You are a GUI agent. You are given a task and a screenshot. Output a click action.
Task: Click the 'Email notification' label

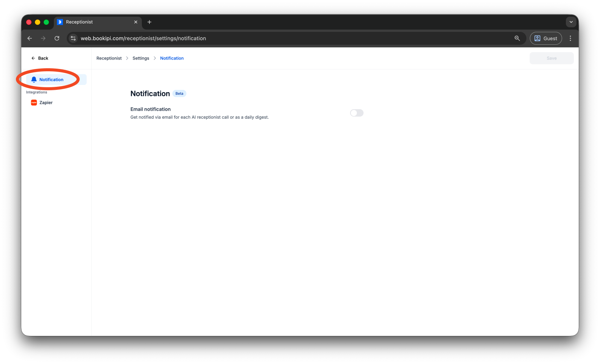151,109
